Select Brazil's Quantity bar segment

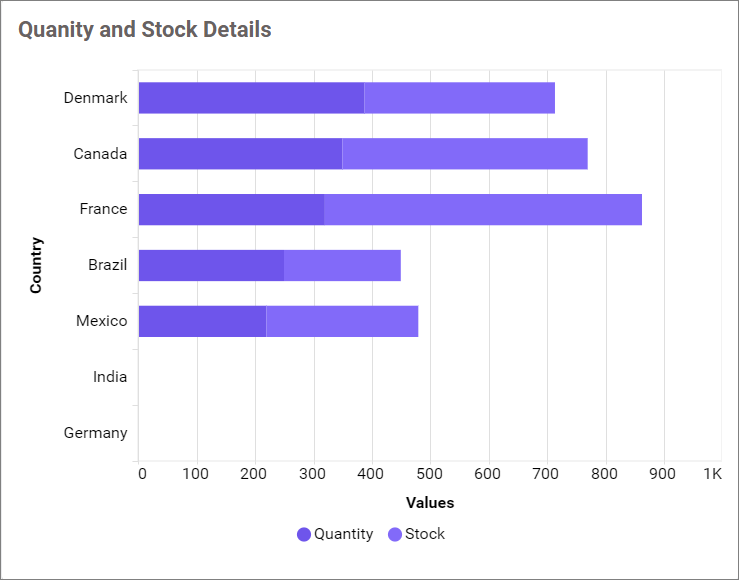[211, 265]
